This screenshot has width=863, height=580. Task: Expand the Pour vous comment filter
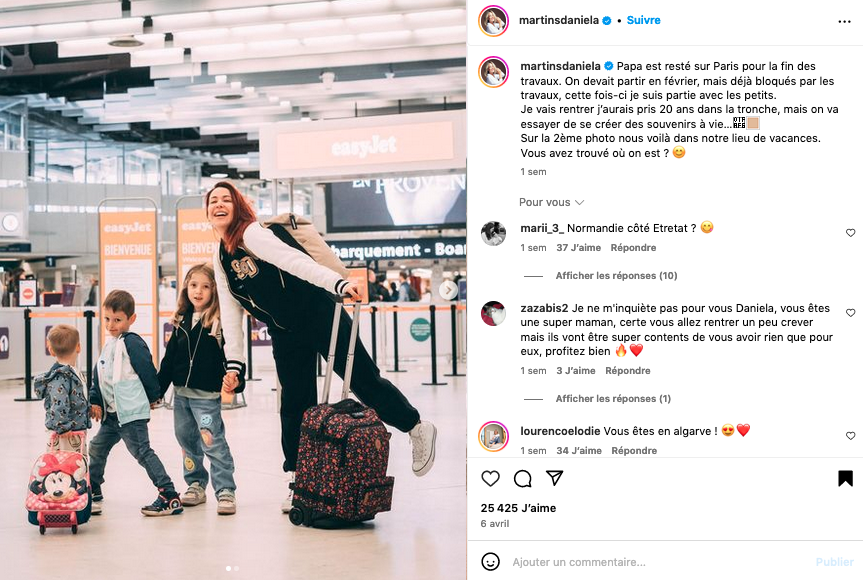551,202
